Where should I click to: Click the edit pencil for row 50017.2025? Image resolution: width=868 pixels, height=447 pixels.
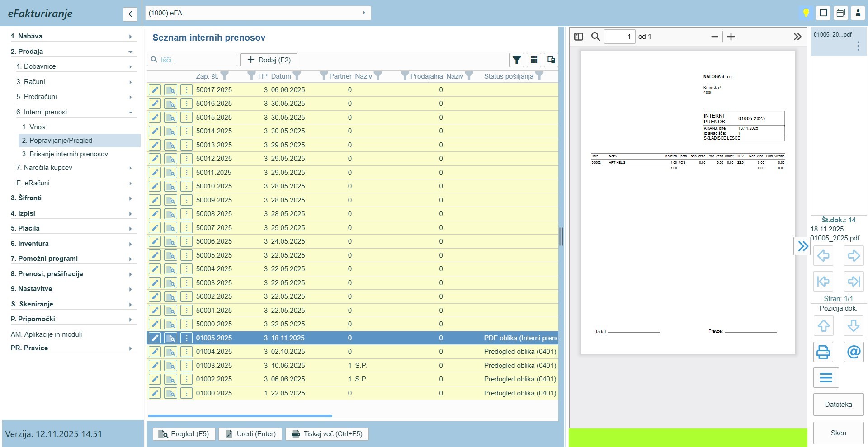(x=155, y=90)
